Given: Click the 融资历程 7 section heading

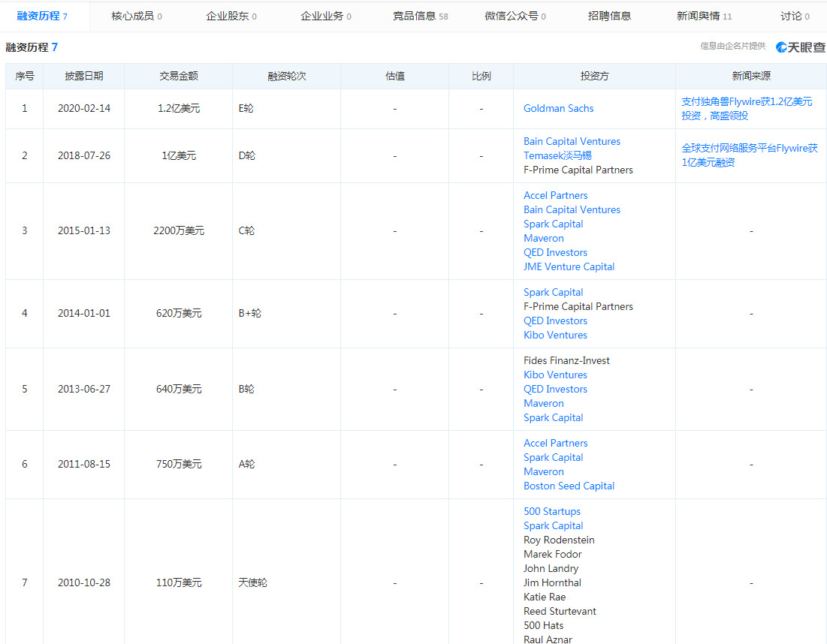Looking at the screenshot, I should pyautogui.click(x=32, y=47).
